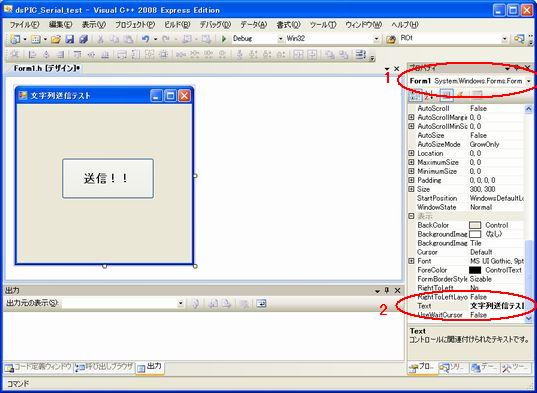Collapse the 表示 category section
Viewport: 537px width, 393px height.
(412, 216)
